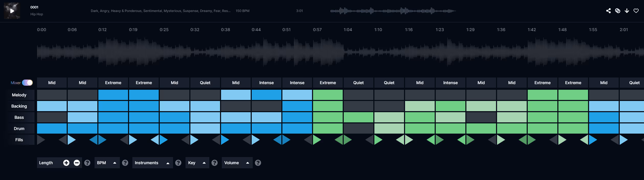Open help icon next to Length controls
Screen dimensions: 644x180
pyautogui.click(x=87, y=163)
